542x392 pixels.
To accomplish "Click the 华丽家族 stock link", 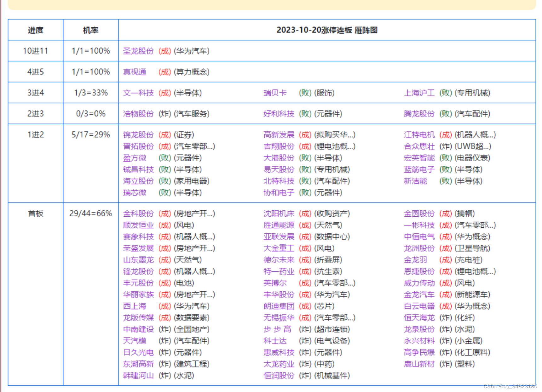I will 138,295.
